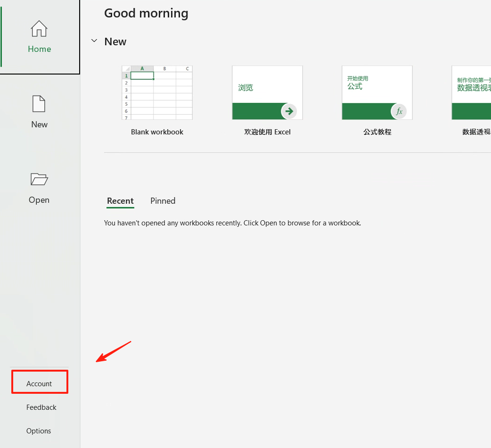Screen dimensions: 491x448
Task: Open Excel Options from the sidebar
Action: point(39,431)
